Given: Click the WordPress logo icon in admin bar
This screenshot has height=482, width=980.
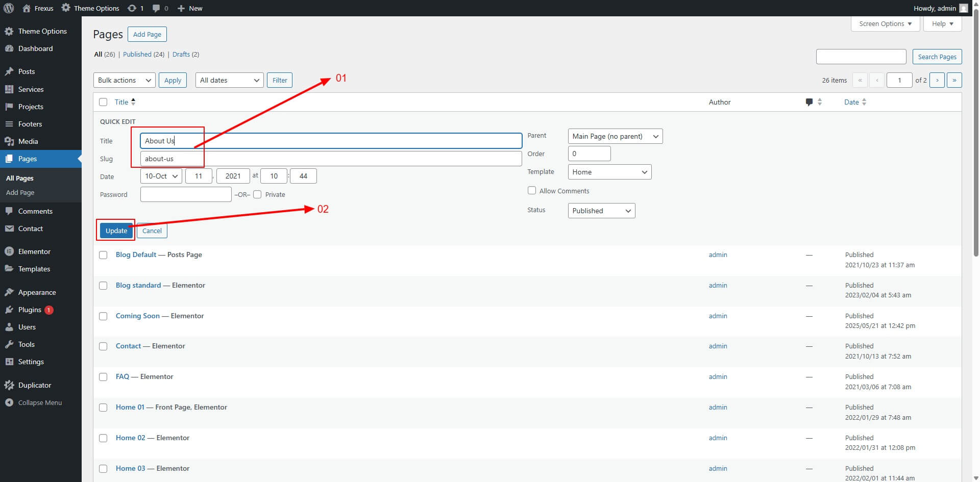Looking at the screenshot, I should click(9, 8).
